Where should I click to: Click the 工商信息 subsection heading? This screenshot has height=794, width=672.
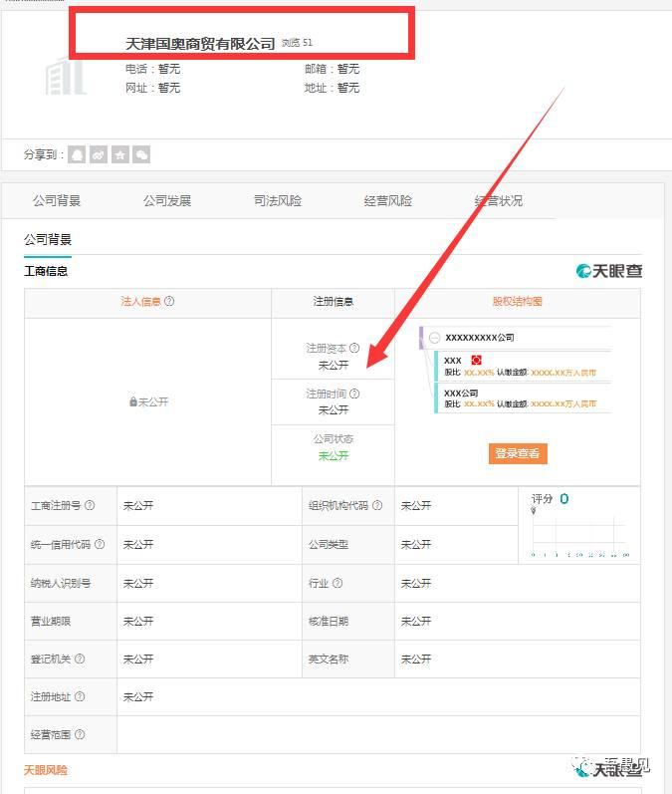click(x=46, y=271)
